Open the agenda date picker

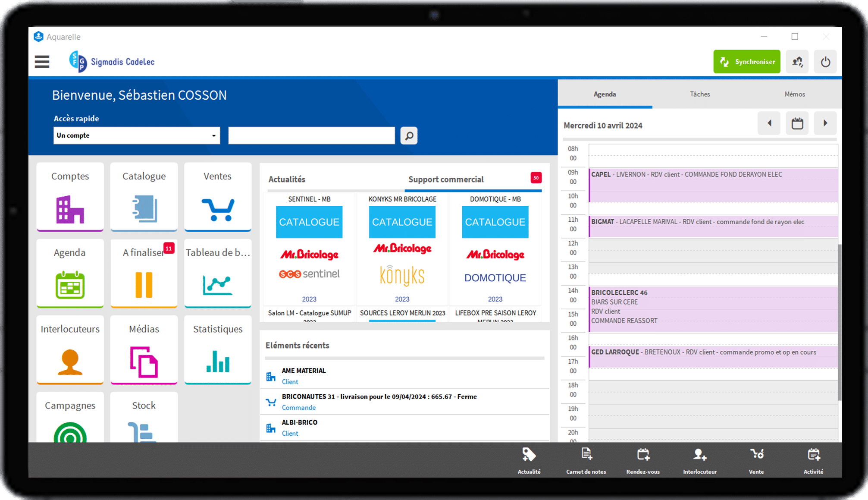pos(797,123)
